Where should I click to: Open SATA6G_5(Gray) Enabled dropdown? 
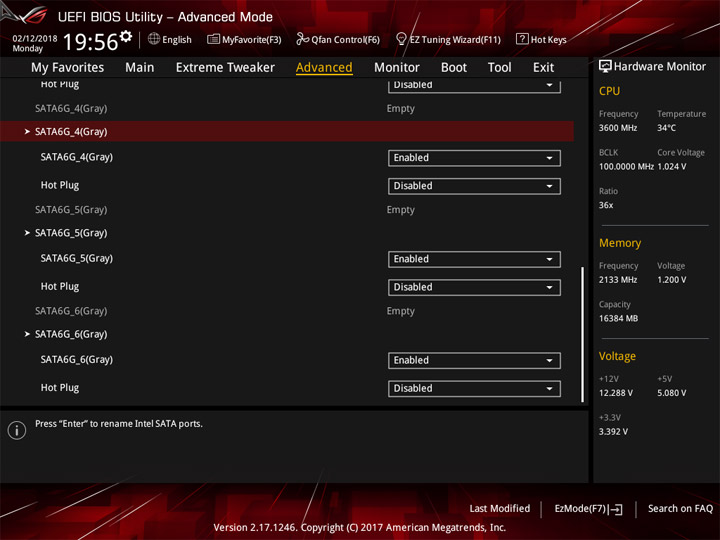tap(474, 259)
